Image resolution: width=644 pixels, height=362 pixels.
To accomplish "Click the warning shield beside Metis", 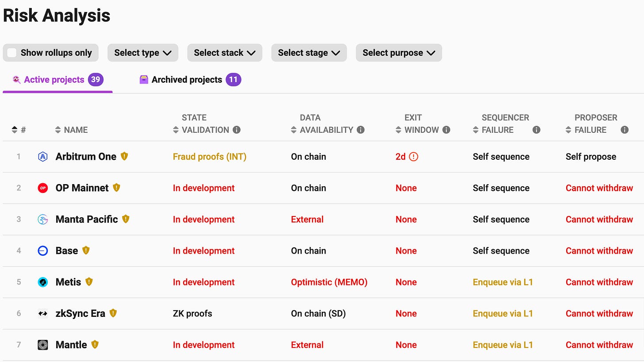I will point(89,282).
